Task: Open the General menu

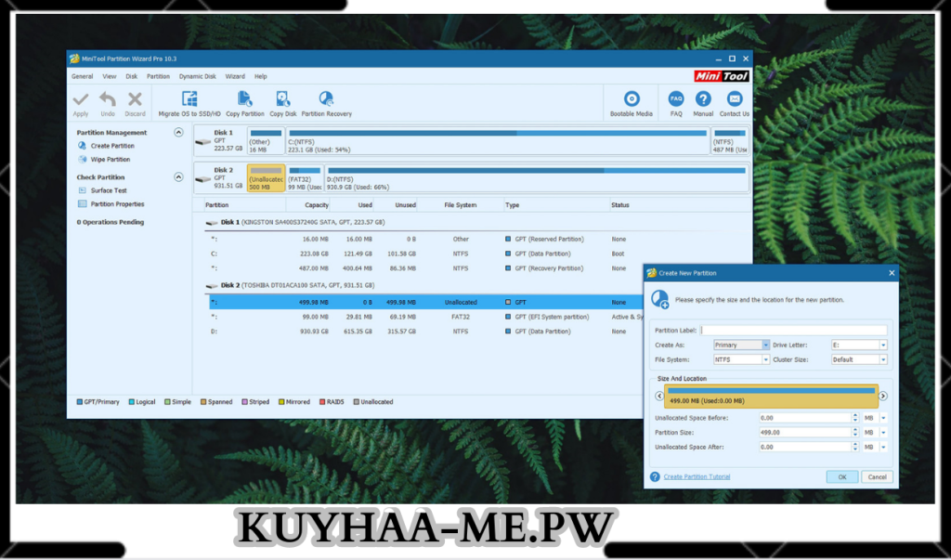Action: click(83, 76)
